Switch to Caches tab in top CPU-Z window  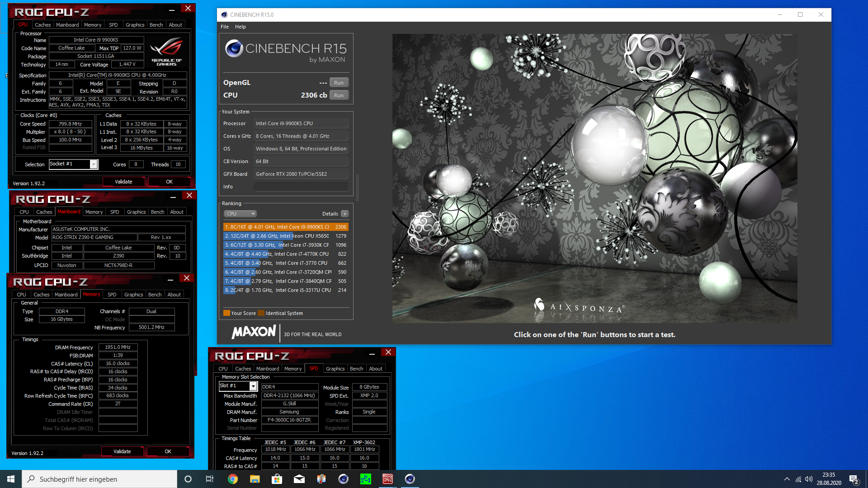click(x=43, y=25)
